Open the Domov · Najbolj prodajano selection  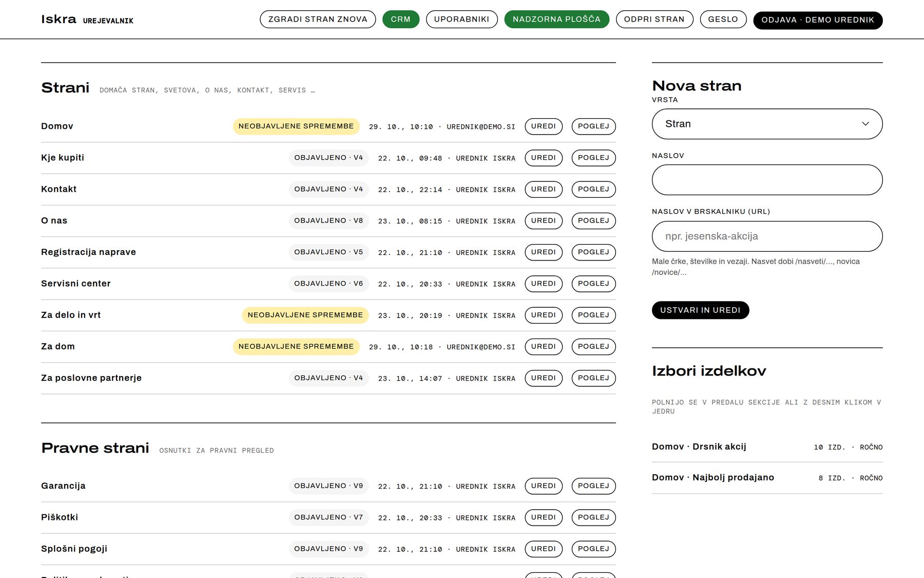tap(767, 478)
